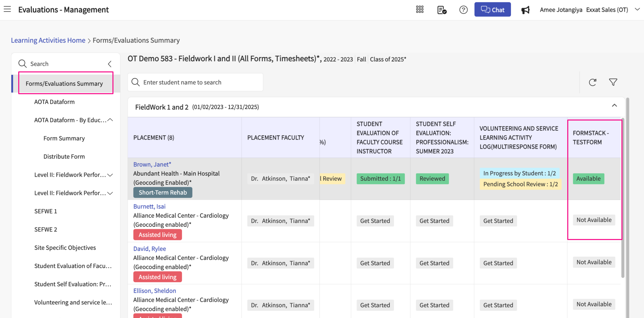Click the task checklist icon in header
644x318 pixels.
click(442, 10)
